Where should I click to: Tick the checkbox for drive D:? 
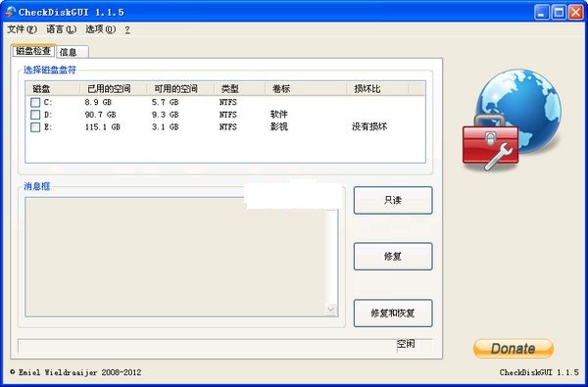coord(35,115)
